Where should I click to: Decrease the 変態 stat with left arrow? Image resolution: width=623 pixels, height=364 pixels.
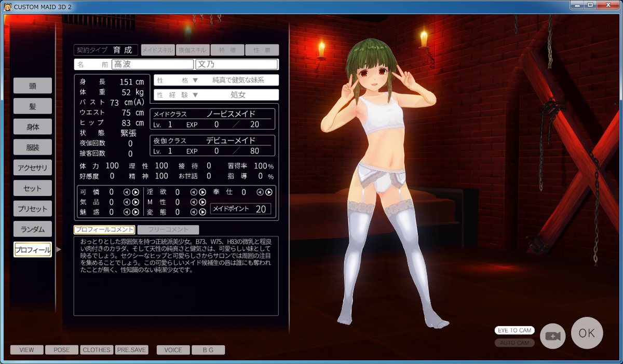(x=194, y=212)
